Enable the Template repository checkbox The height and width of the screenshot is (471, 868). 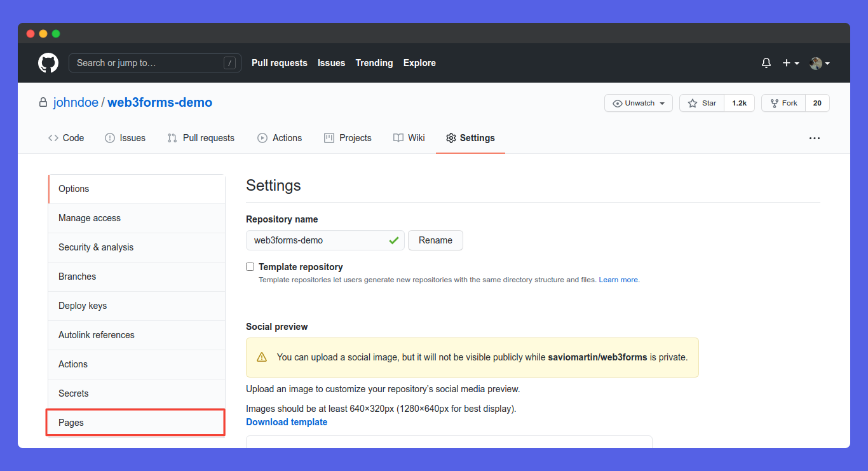250,267
